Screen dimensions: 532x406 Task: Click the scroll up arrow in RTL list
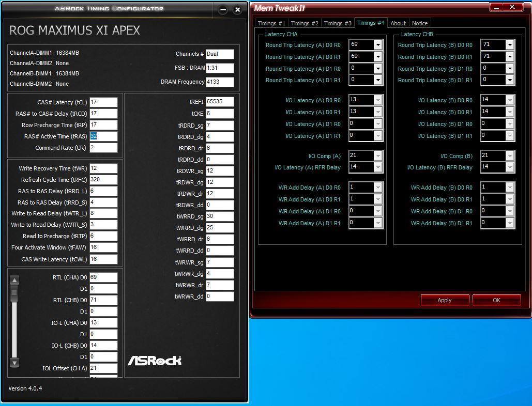14,280
